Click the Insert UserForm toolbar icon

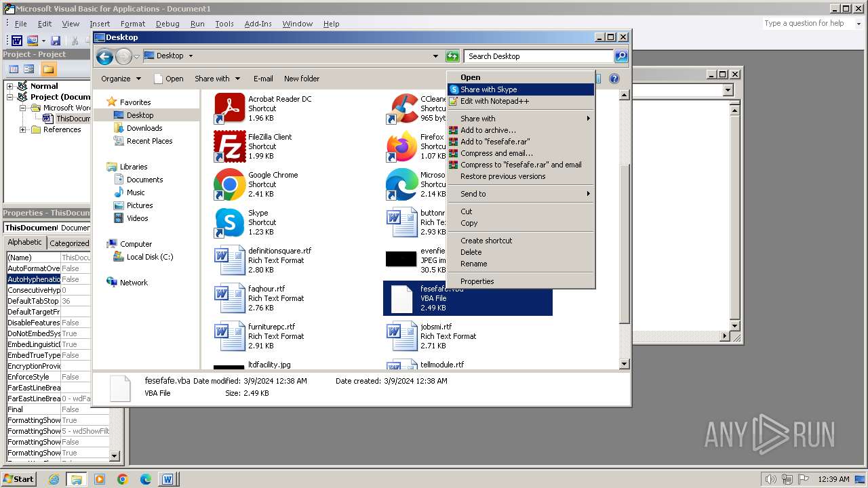(32, 41)
